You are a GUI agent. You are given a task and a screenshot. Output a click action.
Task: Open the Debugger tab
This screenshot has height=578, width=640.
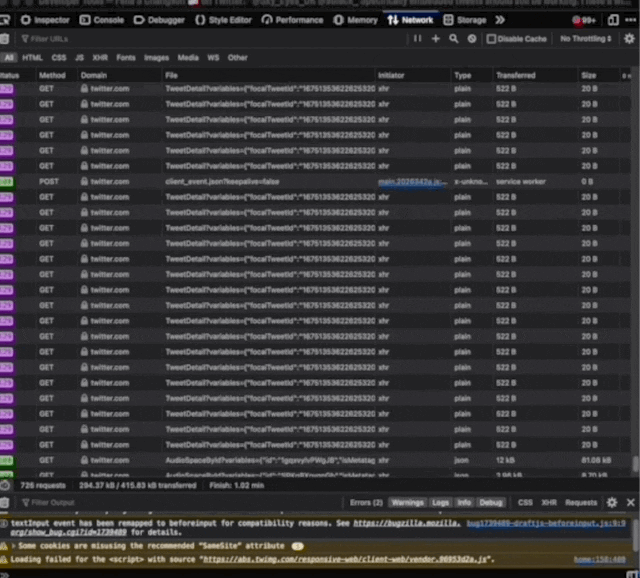[x=159, y=20]
